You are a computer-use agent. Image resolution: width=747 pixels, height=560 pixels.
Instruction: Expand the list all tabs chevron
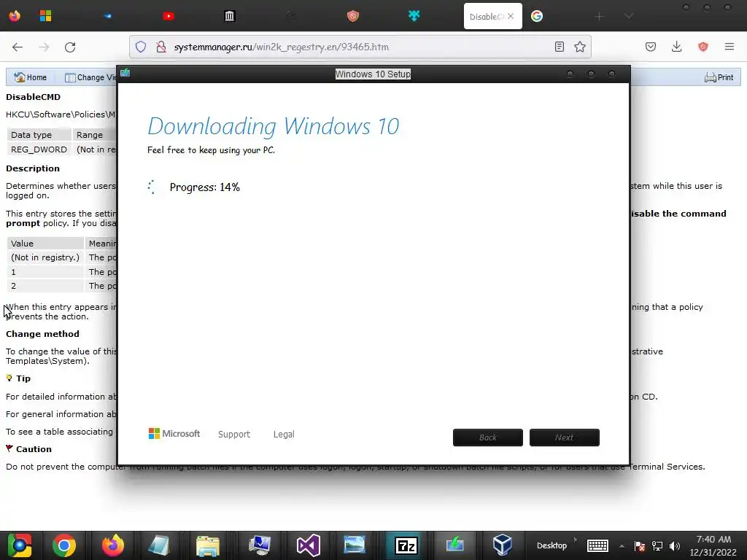click(x=629, y=16)
